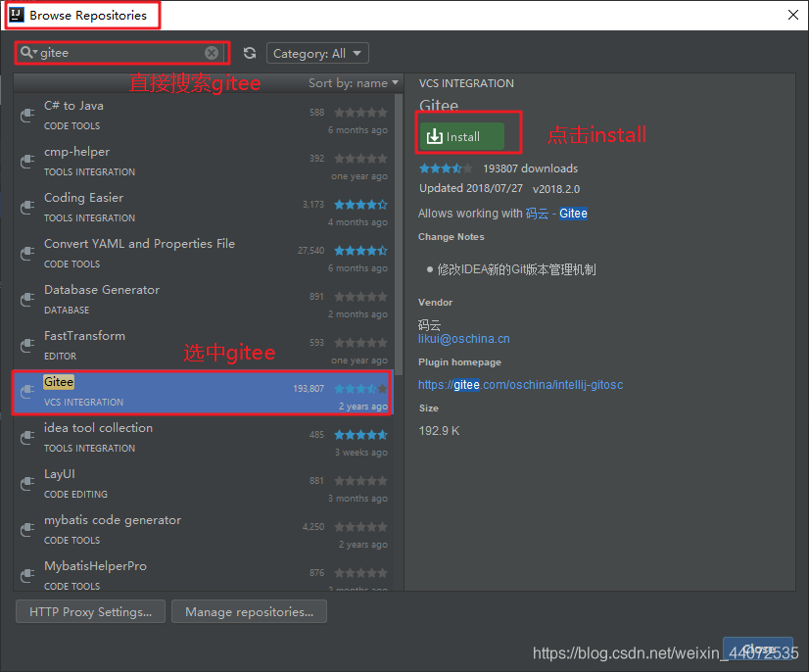This screenshot has height=672, width=809.
Task: Click the Change Notes heading
Action: point(451,236)
